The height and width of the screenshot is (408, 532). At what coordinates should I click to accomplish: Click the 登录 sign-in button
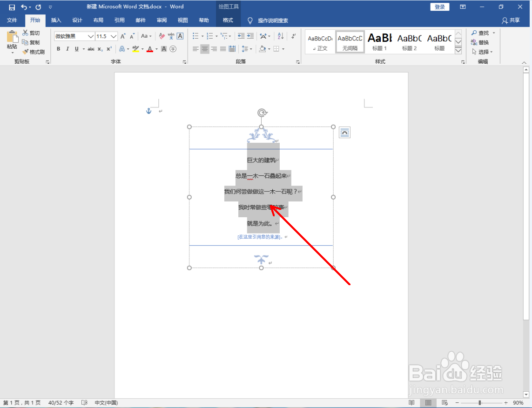click(439, 7)
